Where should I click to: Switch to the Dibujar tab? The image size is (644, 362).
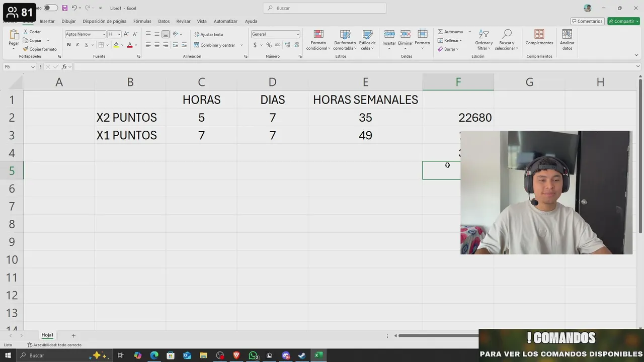coord(68,21)
